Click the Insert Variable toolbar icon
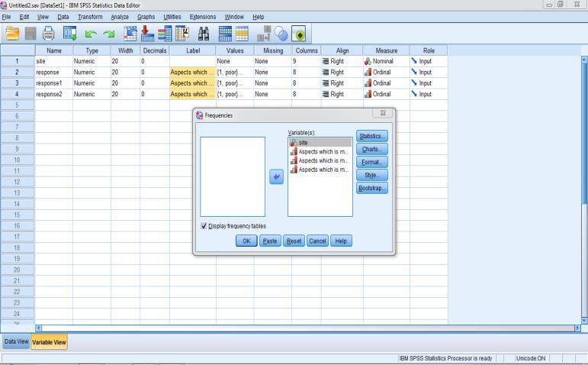The width and height of the screenshot is (588, 365). 243,34
